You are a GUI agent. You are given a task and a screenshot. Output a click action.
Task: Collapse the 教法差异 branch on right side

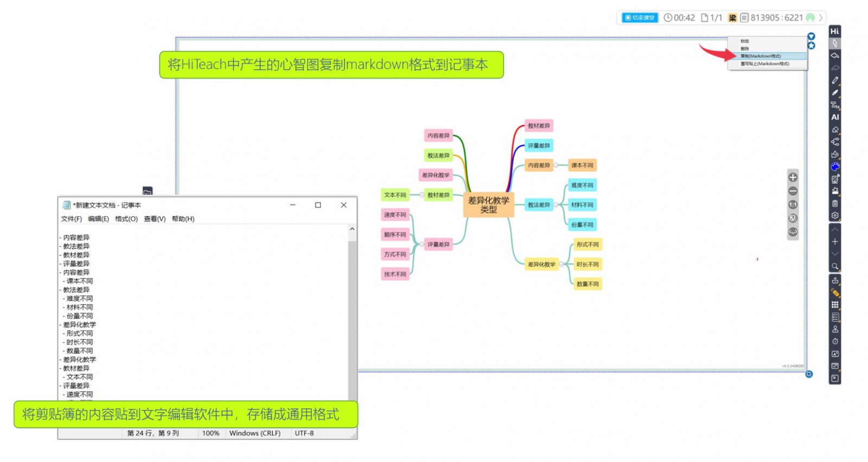click(x=556, y=205)
